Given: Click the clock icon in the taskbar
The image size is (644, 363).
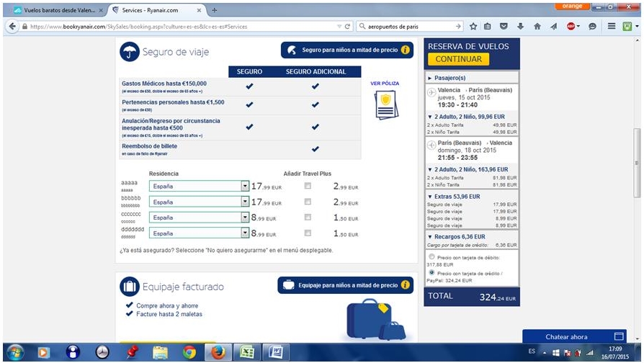Looking at the screenshot, I should pos(102,352).
